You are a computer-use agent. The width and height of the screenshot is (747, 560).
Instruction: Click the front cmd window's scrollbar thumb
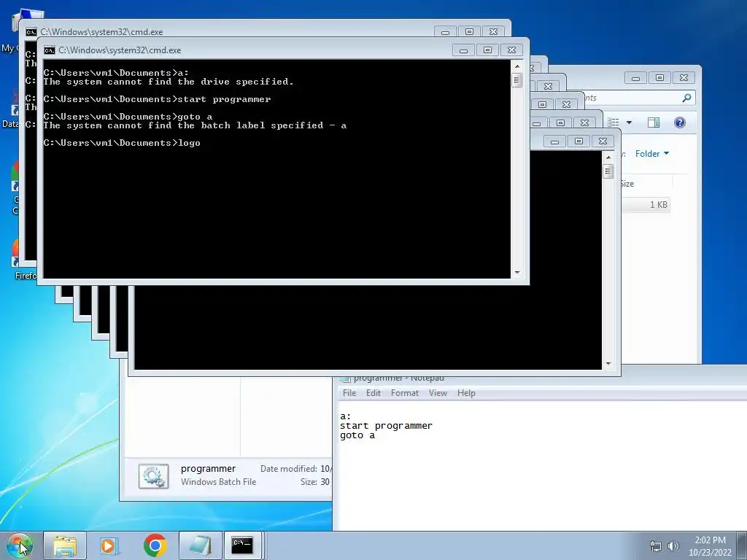[517, 80]
